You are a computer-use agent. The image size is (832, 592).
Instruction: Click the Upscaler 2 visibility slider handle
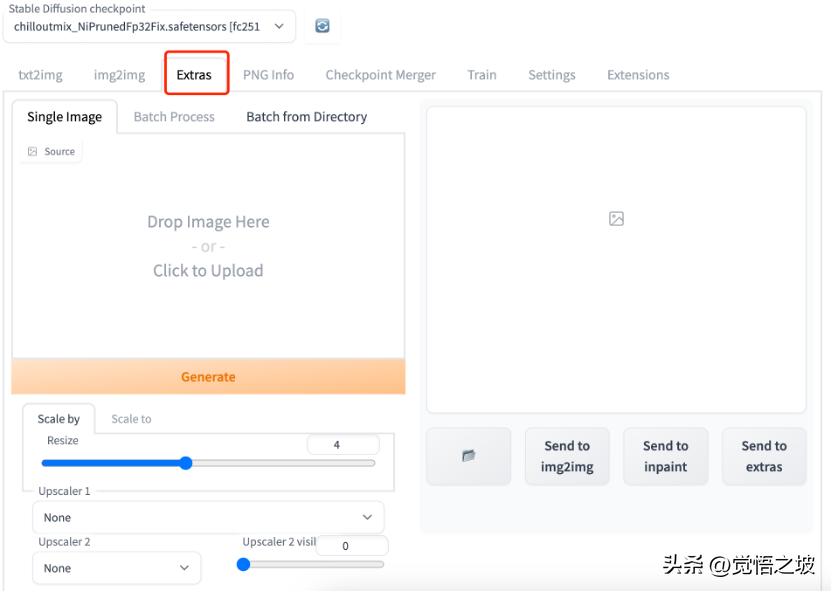coord(243,564)
